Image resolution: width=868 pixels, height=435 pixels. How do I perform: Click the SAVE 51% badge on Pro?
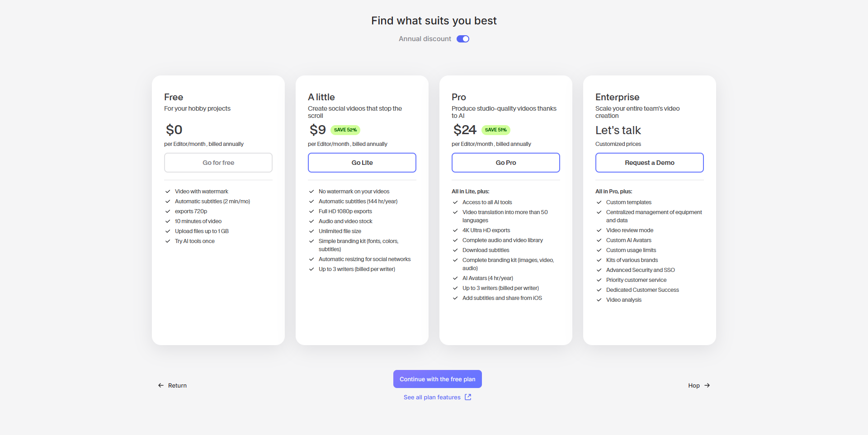click(495, 130)
